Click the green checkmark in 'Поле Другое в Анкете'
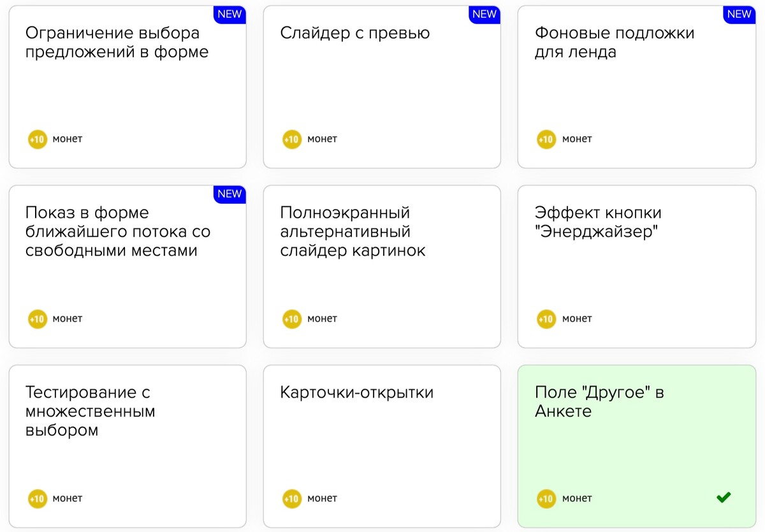 [x=724, y=498]
